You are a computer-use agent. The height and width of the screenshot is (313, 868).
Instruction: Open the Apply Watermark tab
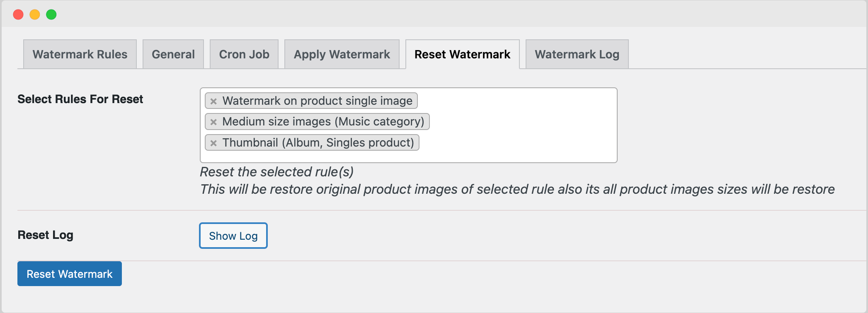pos(341,54)
